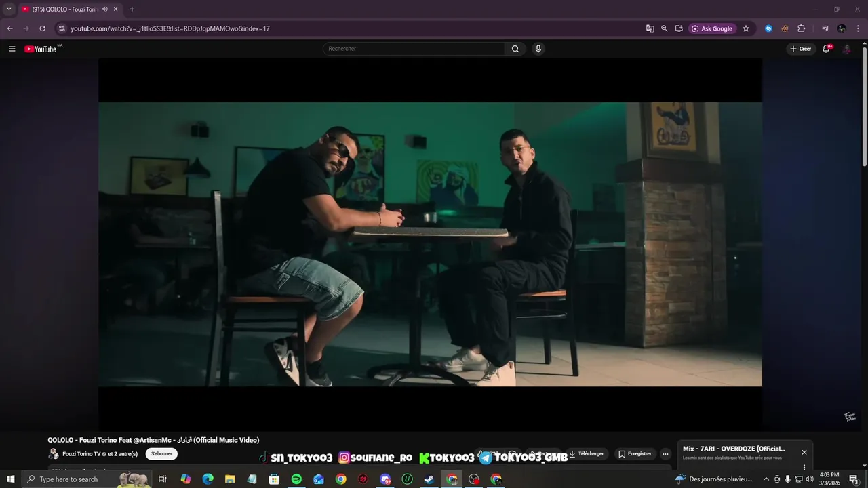Open Fouzi Torino TV channel link
Viewport: 868px width, 488px height.
coord(81,454)
